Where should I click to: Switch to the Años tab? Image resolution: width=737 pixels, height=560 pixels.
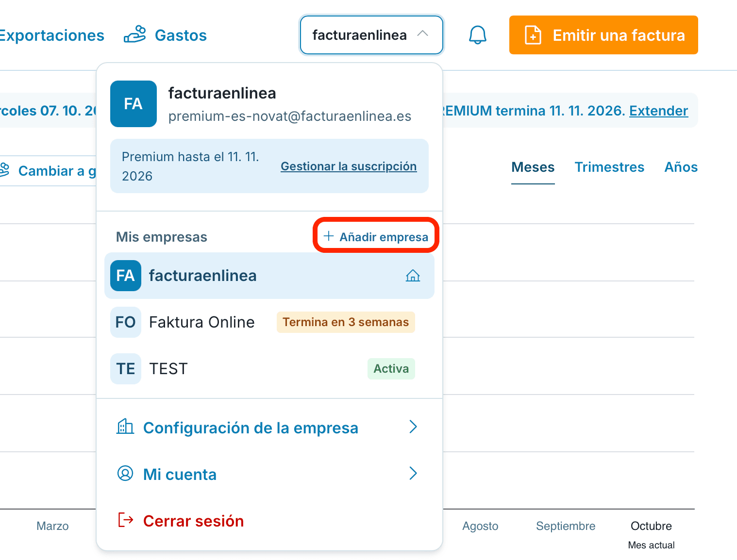pos(681,167)
